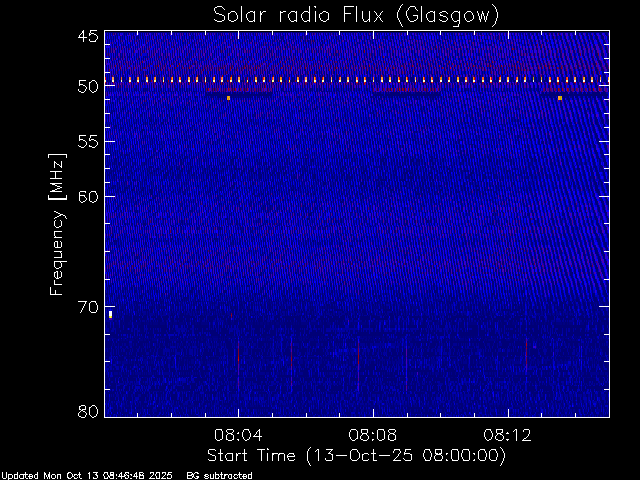
Task: Click the 60 frequency tick label
Action: pyautogui.click(x=88, y=197)
